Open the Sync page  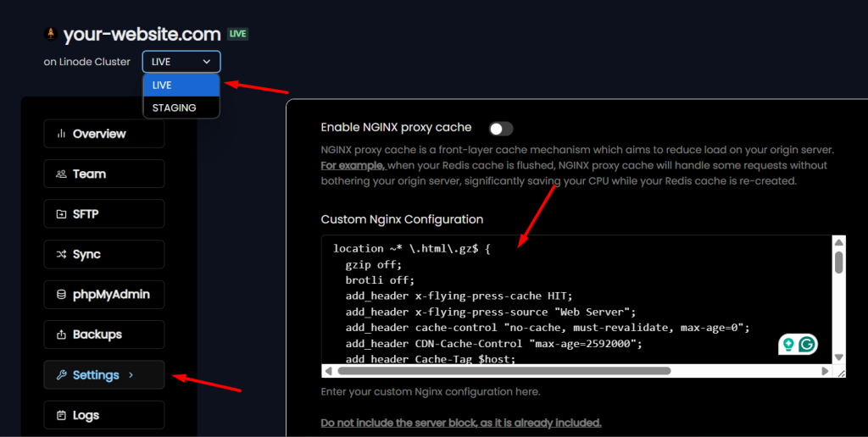(x=104, y=254)
